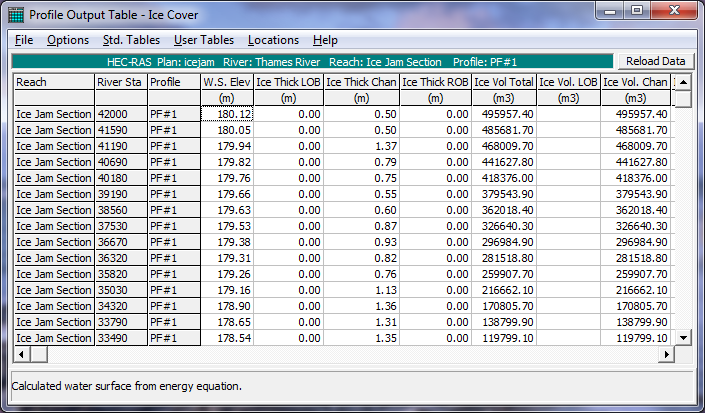
Task: Open the User Tables menu
Action: [204, 40]
